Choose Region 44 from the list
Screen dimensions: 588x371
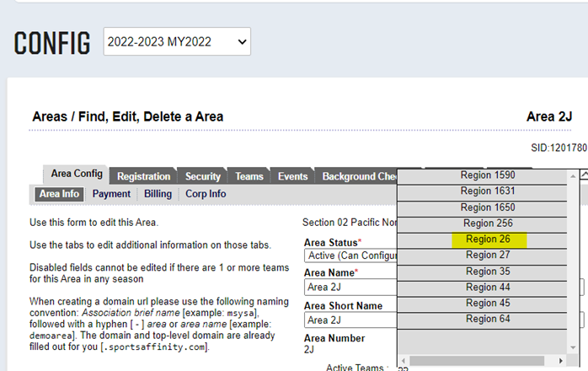click(x=488, y=288)
